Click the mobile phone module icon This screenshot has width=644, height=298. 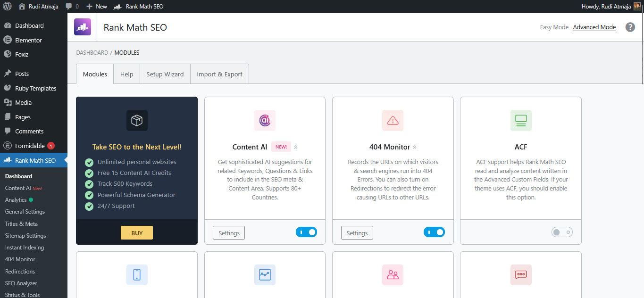click(x=137, y=275)
